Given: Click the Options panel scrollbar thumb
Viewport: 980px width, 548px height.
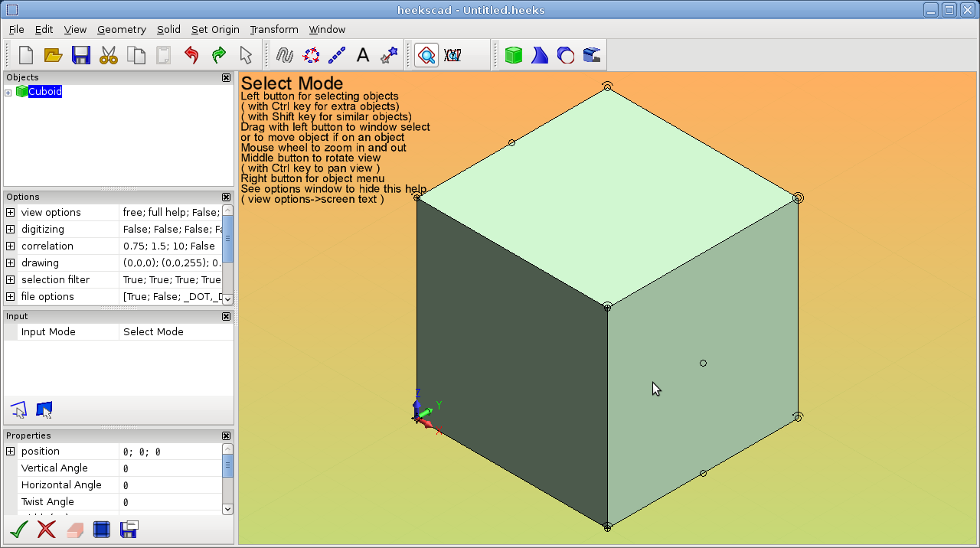Looking at the screenshot, I should 227,239.
